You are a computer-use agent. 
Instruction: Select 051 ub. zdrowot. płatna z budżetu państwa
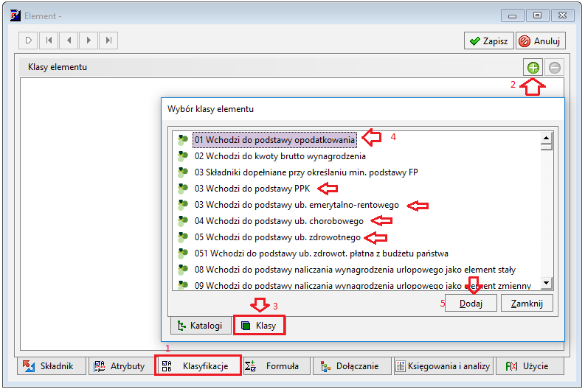click(321, 253)
